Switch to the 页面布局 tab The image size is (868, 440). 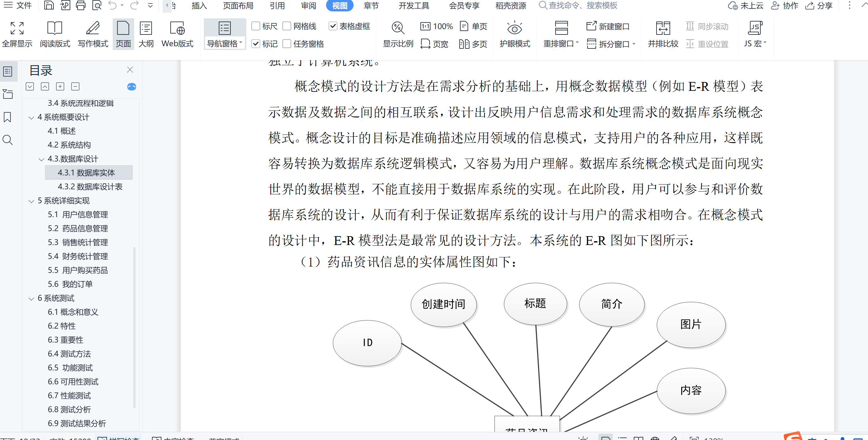238,6
